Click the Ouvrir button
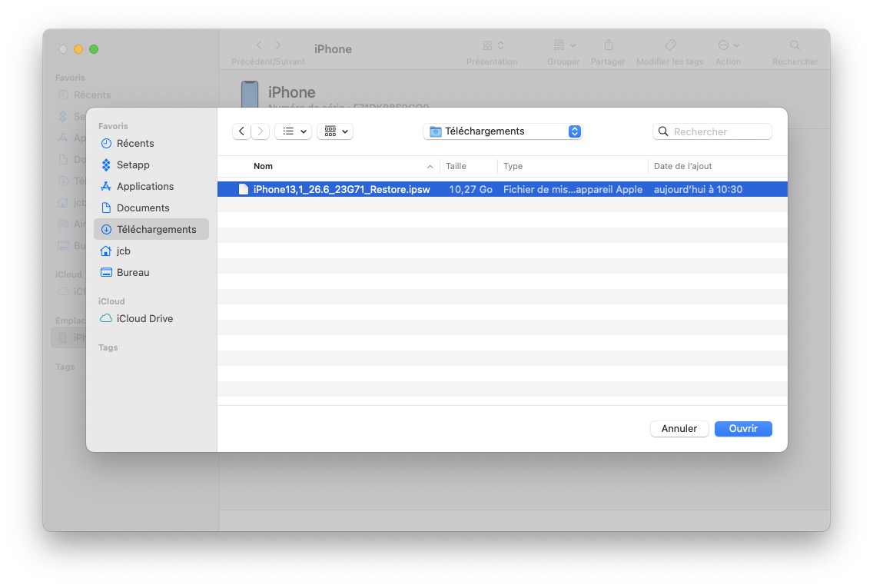Image resolution: width=873 pixels, height=588 pixels. pos(743,429)
